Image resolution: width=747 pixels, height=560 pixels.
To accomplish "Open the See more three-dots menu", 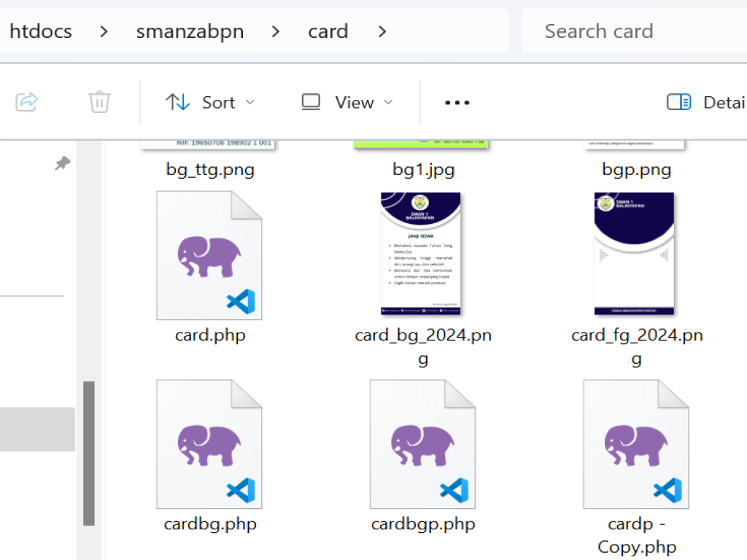I will (457, 103).
